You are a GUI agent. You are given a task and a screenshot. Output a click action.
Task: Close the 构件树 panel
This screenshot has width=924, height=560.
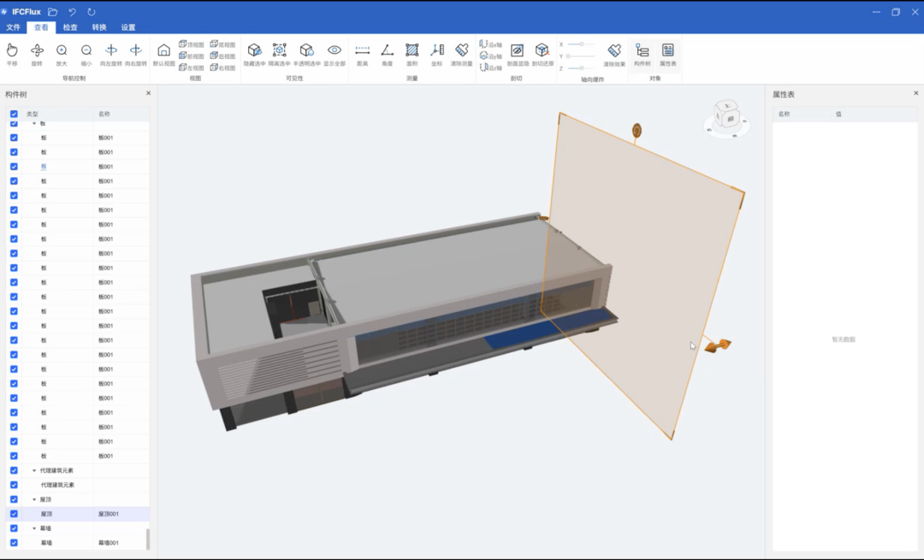(149, 93)
